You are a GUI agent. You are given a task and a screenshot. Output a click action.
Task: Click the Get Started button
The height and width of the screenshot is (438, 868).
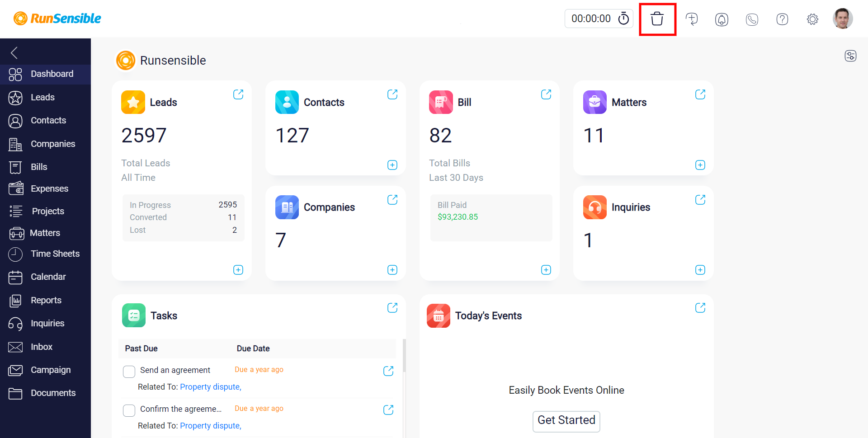point(566,421)
